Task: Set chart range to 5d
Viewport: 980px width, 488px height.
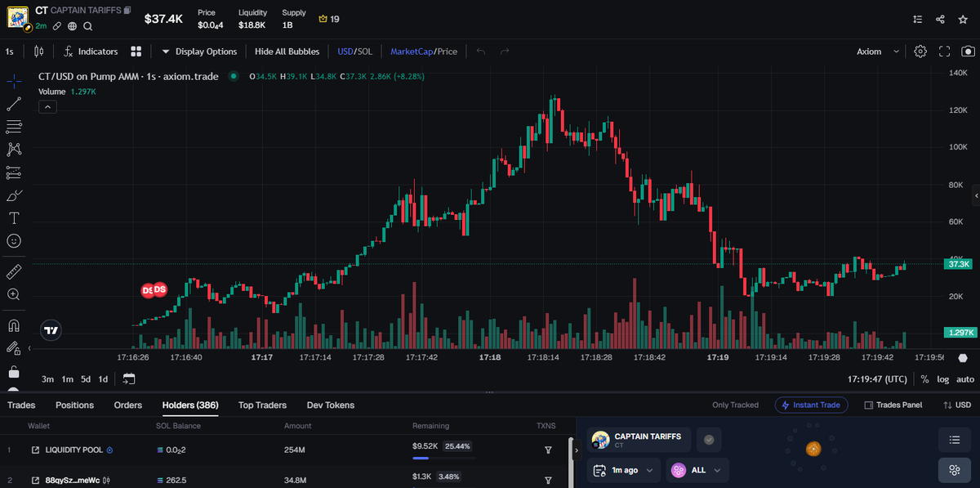Action: (86, 379)
